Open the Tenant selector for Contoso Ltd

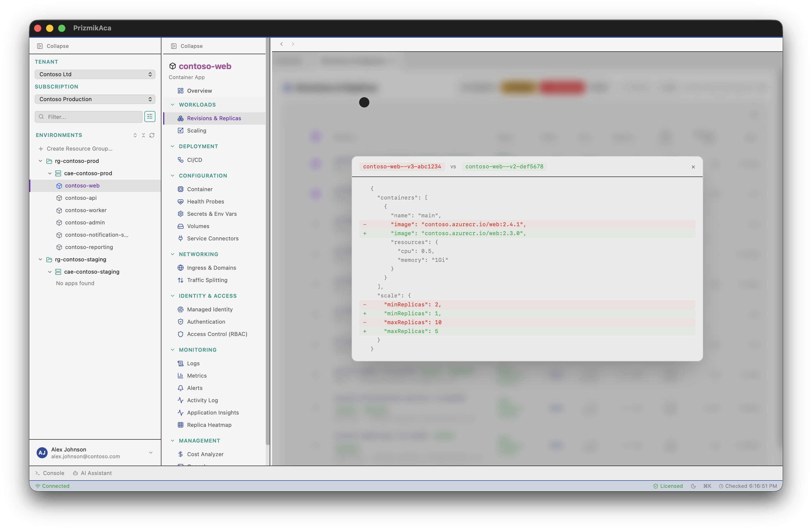(x=95, y=74)
